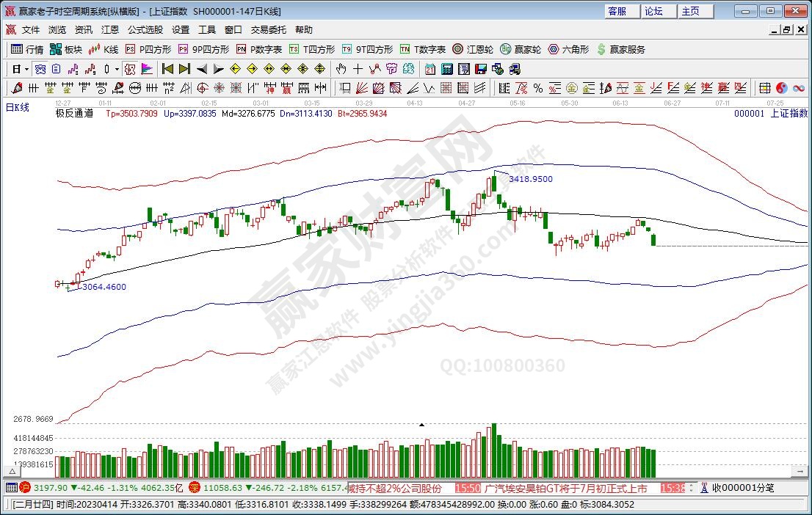Viewport: 812px width, 515px height.
Task: Open the 公式选股 menu
Action: (x=145, y=30)
